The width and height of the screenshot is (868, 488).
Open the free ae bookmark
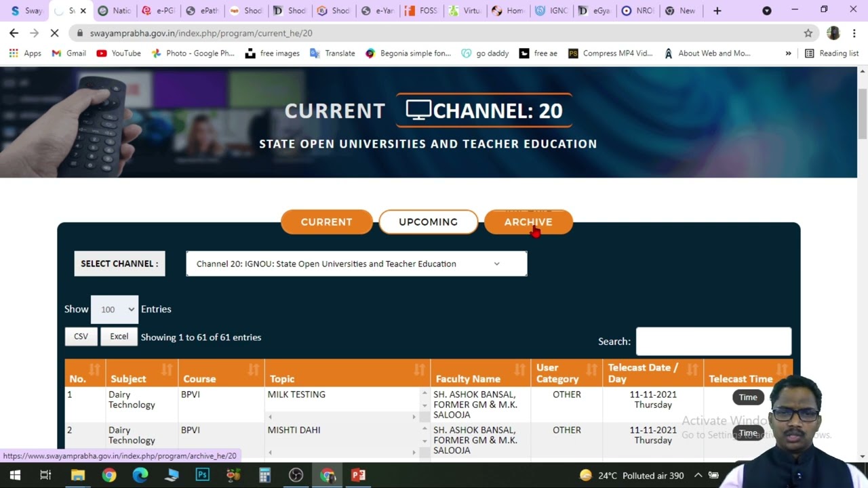tap(538, 53)
